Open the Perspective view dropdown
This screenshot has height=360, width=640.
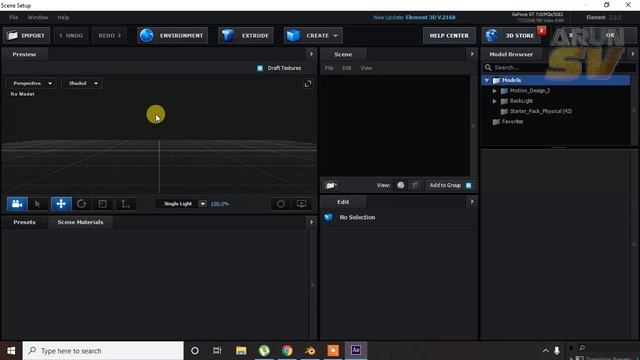coord(31,83)
